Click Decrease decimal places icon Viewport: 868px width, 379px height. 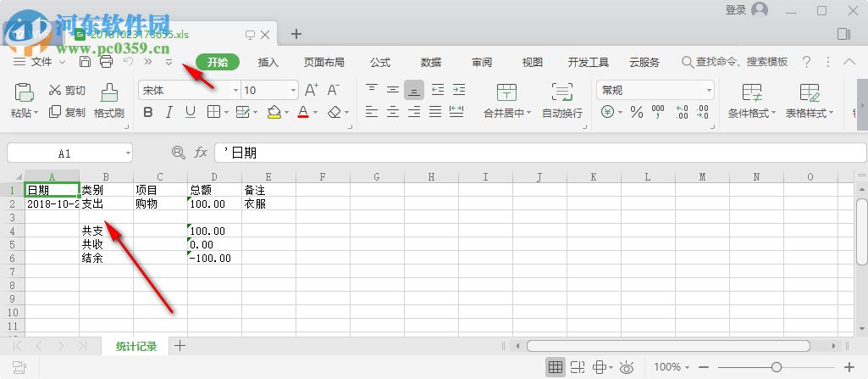pos(703,113)
